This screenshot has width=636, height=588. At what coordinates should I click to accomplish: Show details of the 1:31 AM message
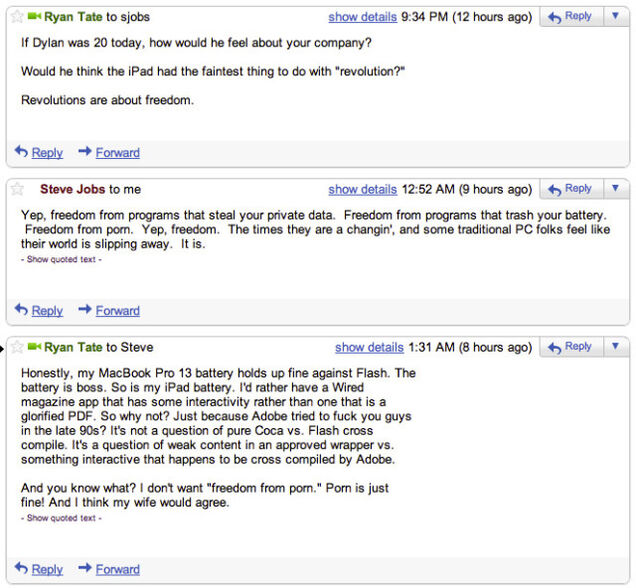click(369, 347)
